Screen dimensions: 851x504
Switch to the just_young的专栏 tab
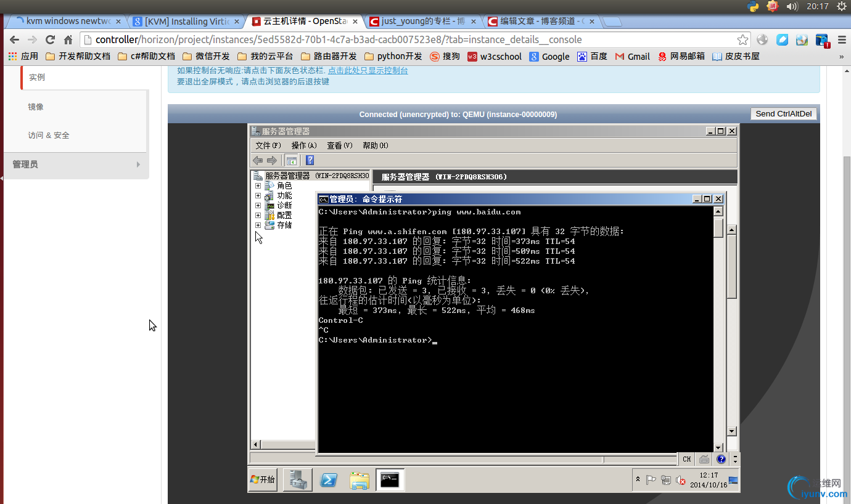coord(423,21)
